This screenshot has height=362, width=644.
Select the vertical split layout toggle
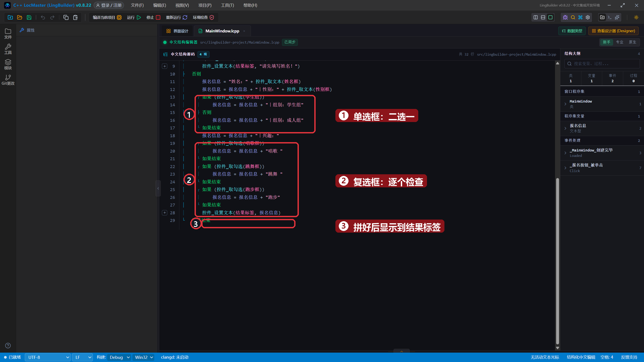[536, 17]
